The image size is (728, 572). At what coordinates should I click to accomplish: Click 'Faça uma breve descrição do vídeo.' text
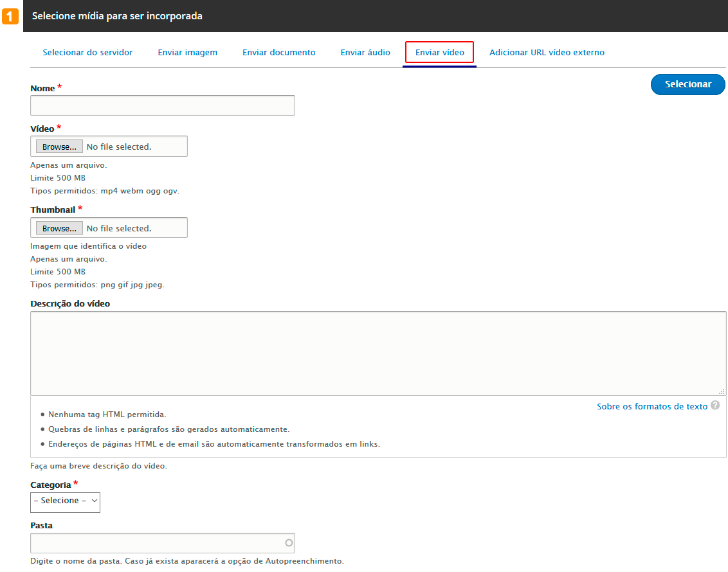pos(98,466)
